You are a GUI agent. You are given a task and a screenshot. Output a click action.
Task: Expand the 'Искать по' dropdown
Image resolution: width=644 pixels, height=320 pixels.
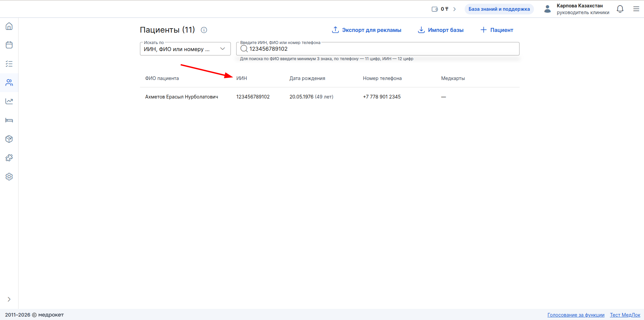[x=185, y=49]
